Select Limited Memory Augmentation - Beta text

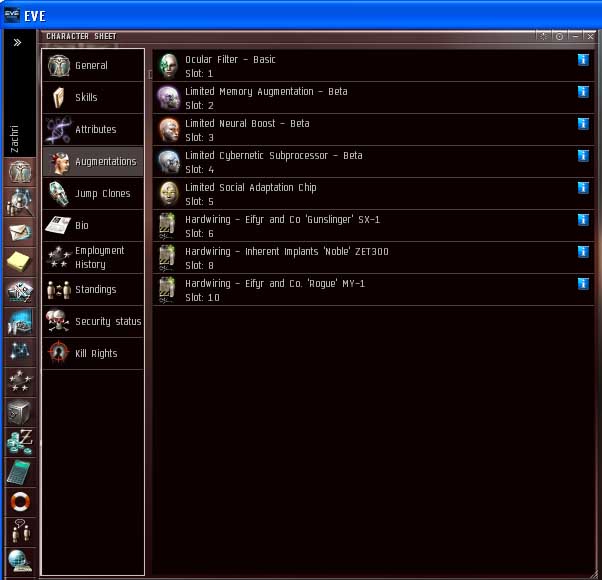coord(266,91)
